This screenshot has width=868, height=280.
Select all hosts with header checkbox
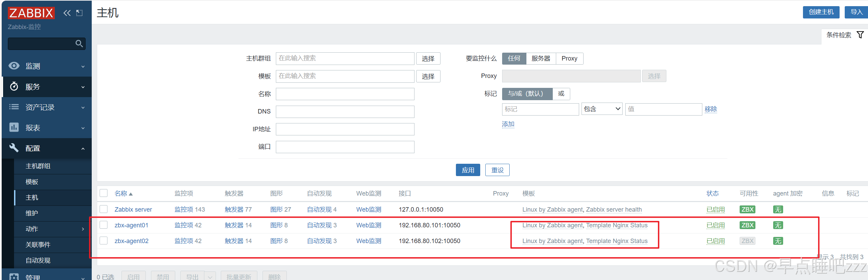click(104, 193)
